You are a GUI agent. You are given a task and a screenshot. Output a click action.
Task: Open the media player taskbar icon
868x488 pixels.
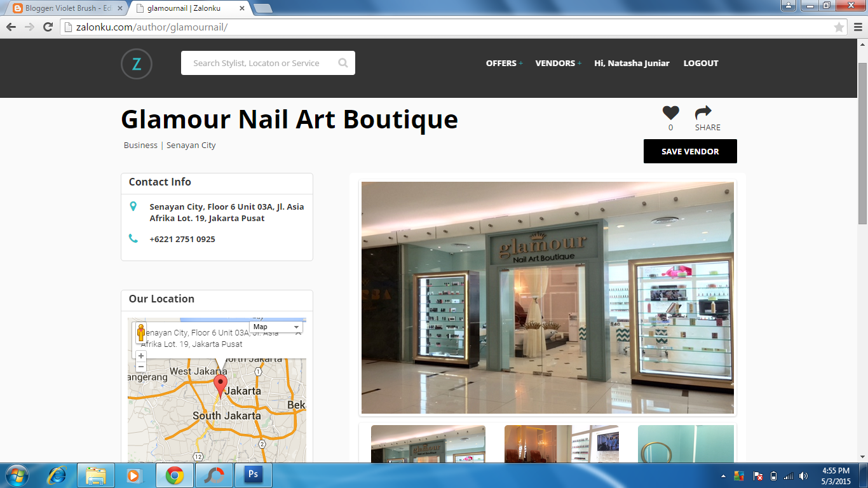pyautogui.click(x=133, y=475)
